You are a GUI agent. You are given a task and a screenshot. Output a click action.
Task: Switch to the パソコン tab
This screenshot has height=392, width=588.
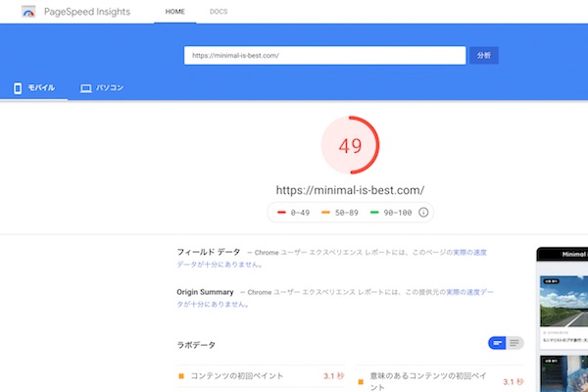(102, 88)
